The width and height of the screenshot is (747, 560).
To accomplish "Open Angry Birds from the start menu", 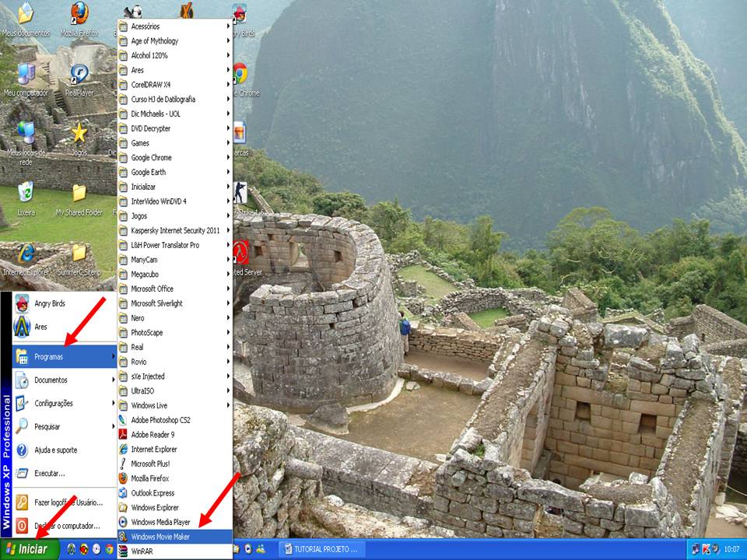I will pyautogui.click(x=65, y=303).
